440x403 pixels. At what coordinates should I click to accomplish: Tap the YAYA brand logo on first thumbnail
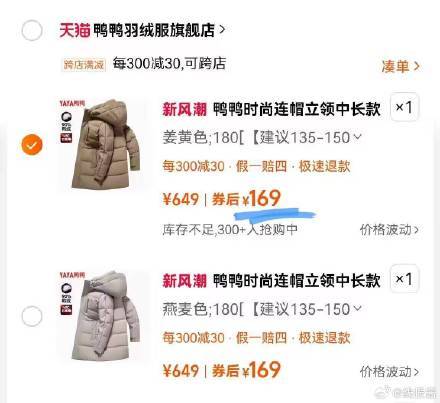[x=72, y=103]
